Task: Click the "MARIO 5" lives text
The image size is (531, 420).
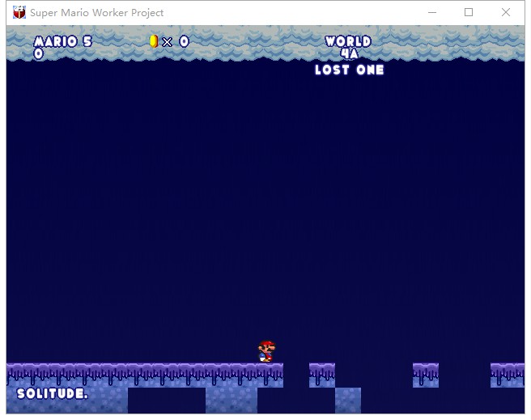Action: 63,41
